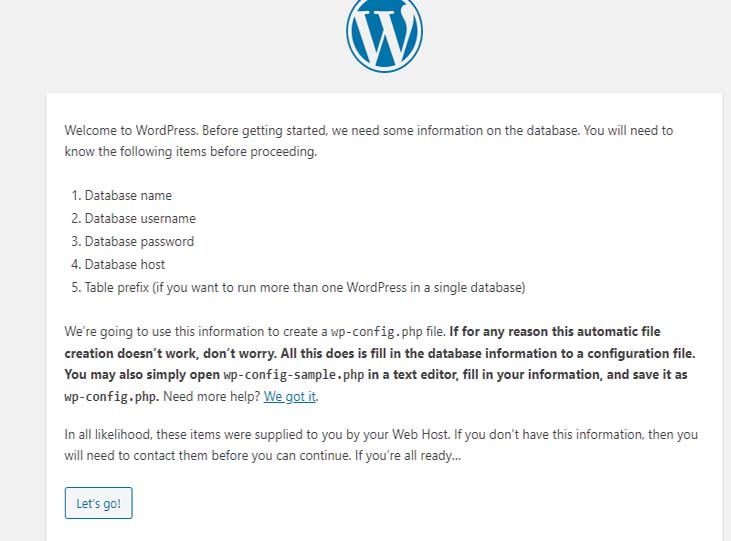Image resolution: width=731 pixels, height=541 pixels.
Task: Click the "Let's go!" button
Action: [98, 503]
